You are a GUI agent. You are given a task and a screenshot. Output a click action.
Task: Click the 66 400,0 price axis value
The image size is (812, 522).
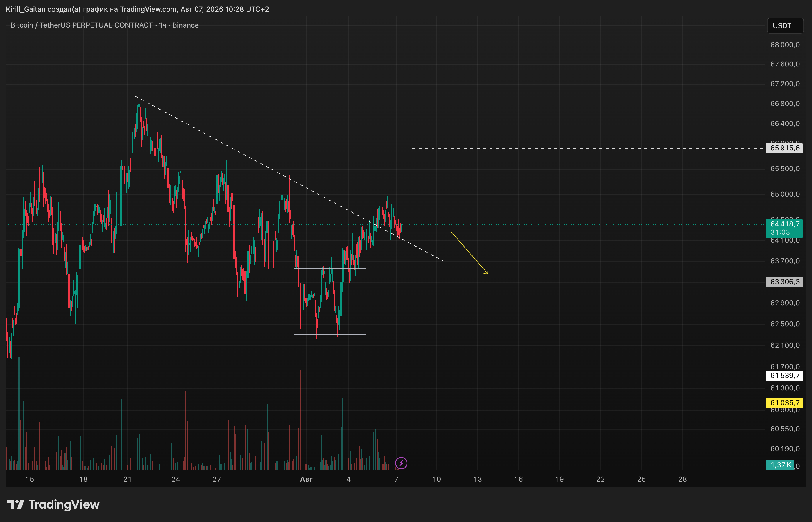tap(785, 124)
